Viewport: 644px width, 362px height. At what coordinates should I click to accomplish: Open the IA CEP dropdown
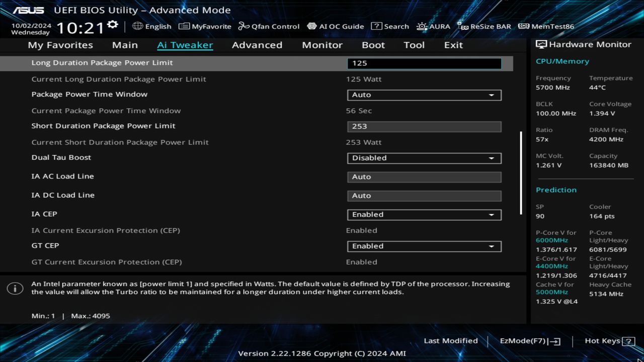pyautogui.click(x=424, y=214)
